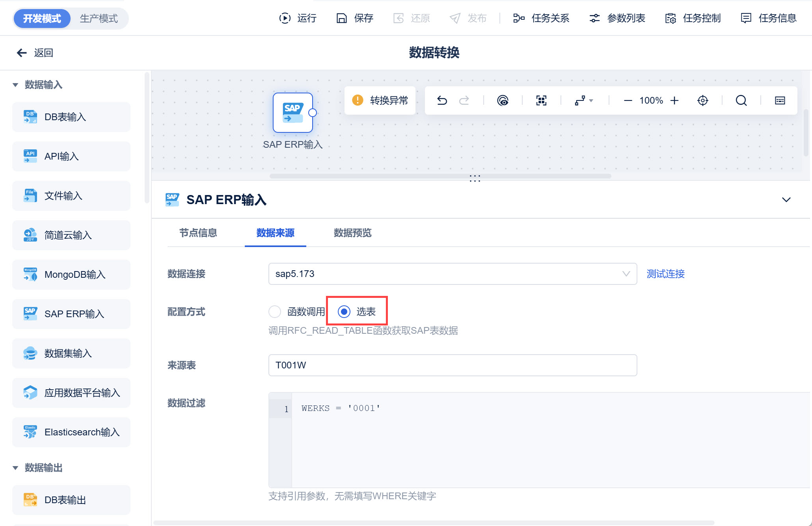Select the 函数调用 radio button
Viewport: 812px width, 526px height.
[x=275, y=312]
